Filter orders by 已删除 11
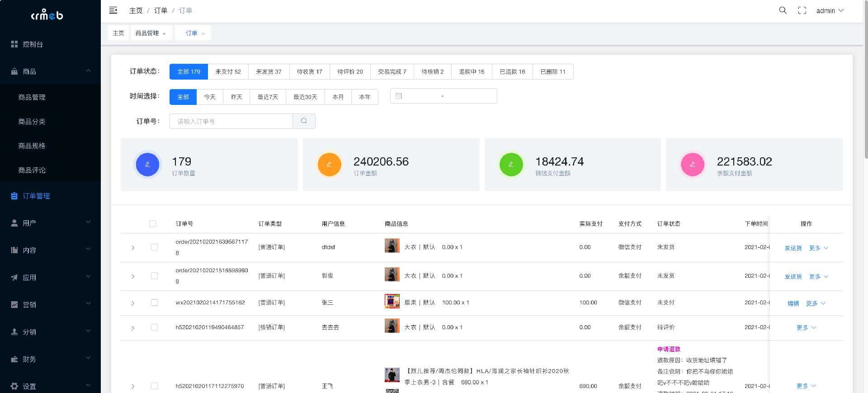 click(553, 71)
